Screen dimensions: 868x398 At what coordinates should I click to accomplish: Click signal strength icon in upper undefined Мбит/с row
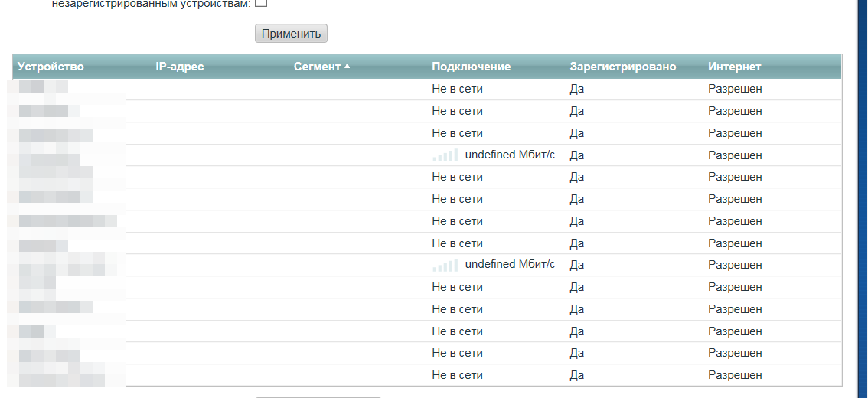pyautogui.click(x=445, y=155)
